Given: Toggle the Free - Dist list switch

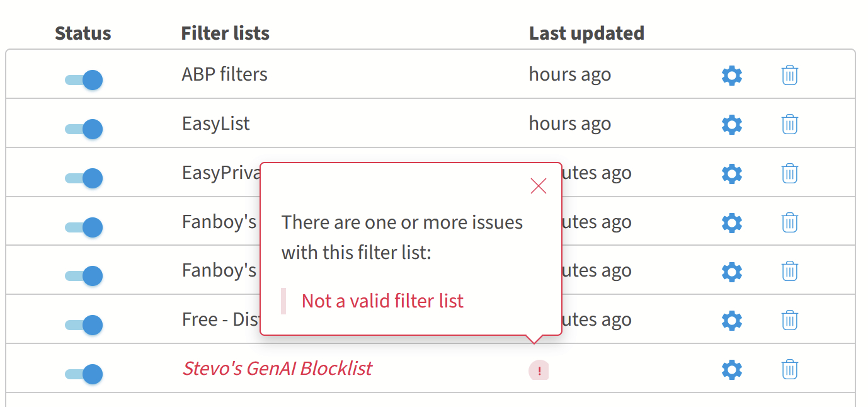Looking at the screenshot, I should 84,324.
